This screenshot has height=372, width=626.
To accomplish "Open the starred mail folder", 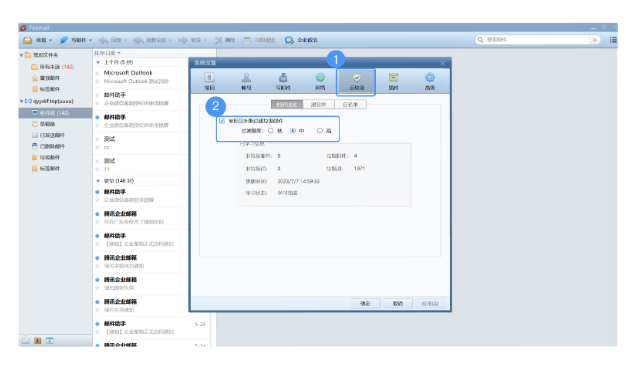I will [x=46, y=78].
